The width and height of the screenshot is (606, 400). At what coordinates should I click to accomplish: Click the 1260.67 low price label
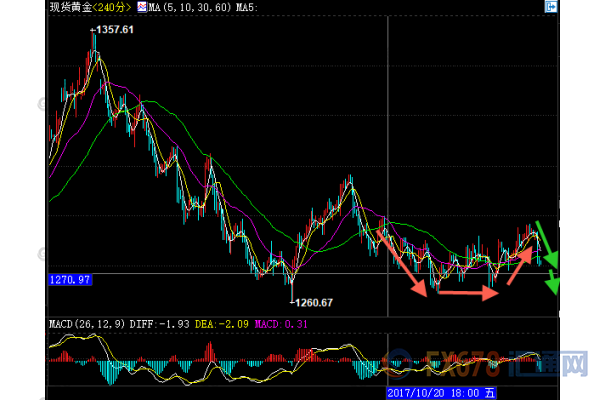[313, 303]
